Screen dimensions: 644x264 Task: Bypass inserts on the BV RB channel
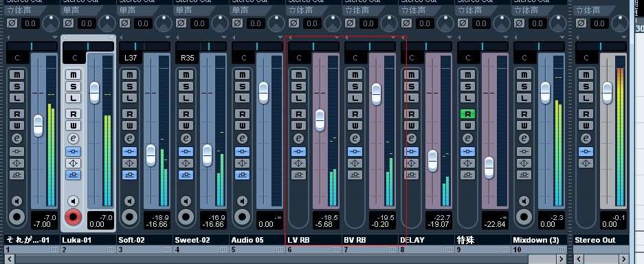pyautogui.click(x=355, y=151)
